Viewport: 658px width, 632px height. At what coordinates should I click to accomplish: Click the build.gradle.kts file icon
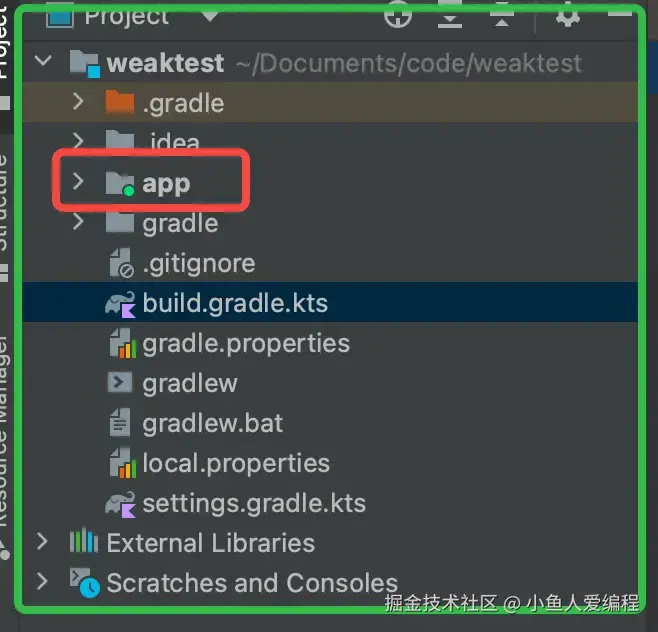pyautogui.click(x=120, y=303)
